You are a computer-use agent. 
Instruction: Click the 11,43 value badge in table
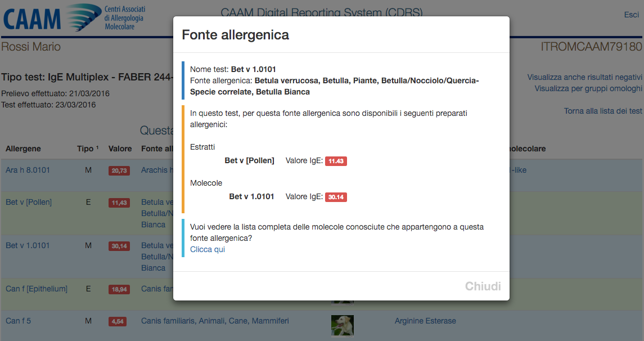(x=119, y=203)
